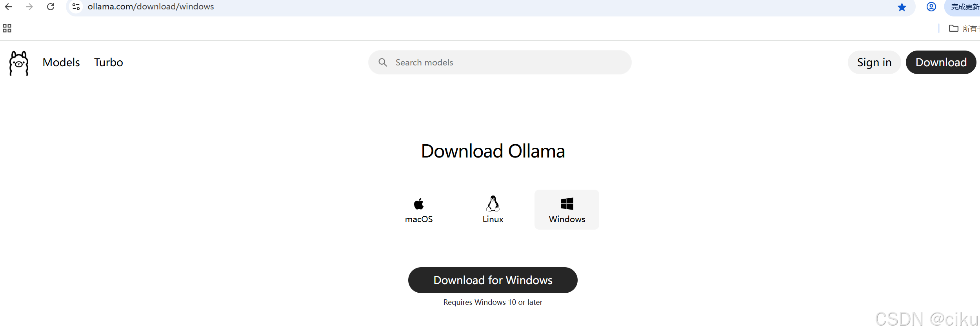The image size is (980, 335).
Task: Open site information icon in address bar
Action: pos(76,7)
